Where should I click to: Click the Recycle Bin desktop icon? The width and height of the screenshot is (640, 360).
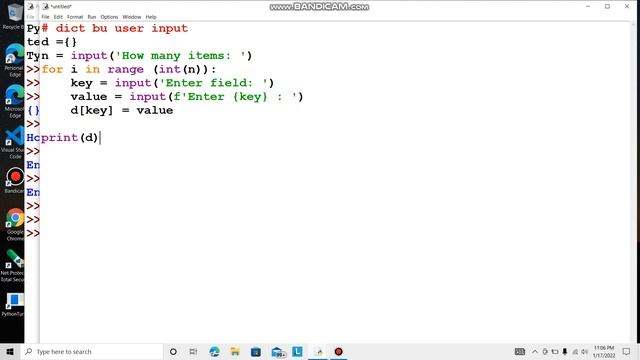tap(13, 16)
